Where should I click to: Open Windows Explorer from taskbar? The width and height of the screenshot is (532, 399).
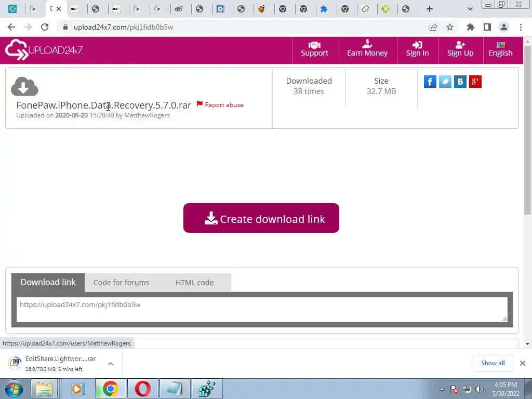click(45, 389)
